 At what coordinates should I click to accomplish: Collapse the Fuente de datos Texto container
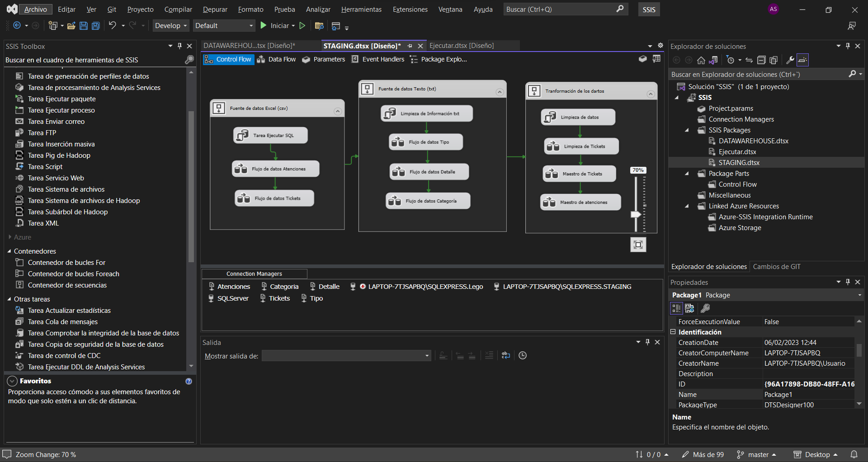[500, 92]
